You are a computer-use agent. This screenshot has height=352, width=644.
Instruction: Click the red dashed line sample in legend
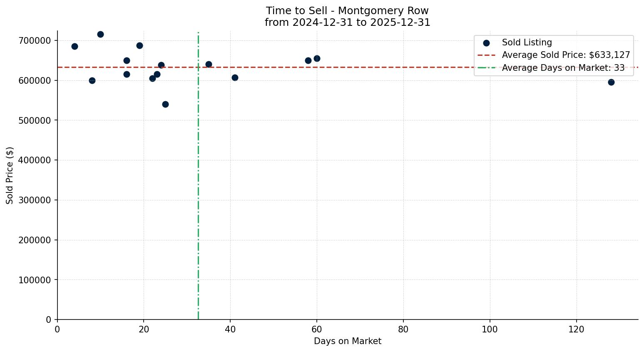click(486, 55)
